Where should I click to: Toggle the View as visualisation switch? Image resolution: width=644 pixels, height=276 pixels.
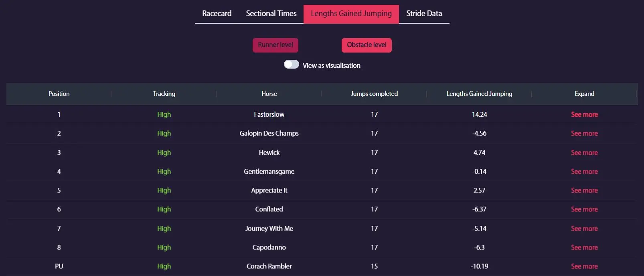pyautogui.click(x=292, y=65)
